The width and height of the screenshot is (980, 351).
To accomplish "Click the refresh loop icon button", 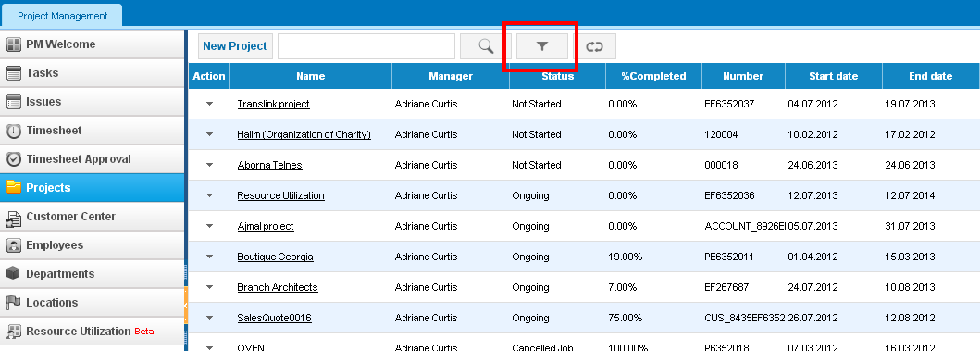I will point(594,46).
